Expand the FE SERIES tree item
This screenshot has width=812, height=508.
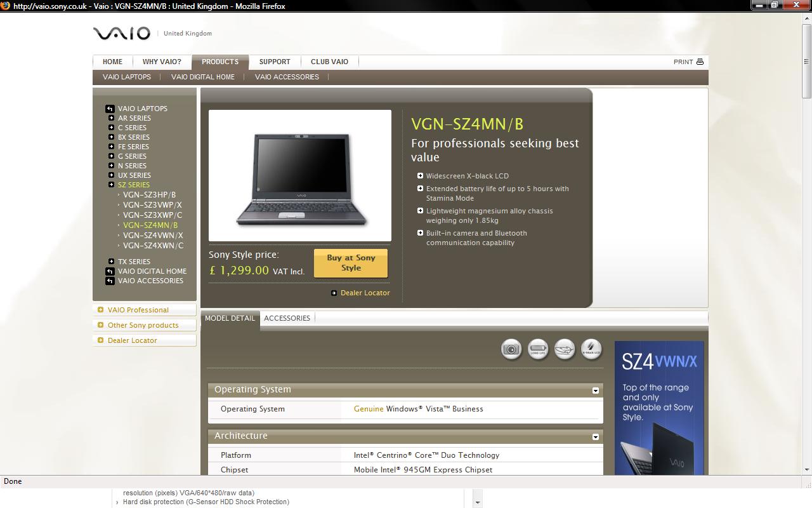coord(112,147)
